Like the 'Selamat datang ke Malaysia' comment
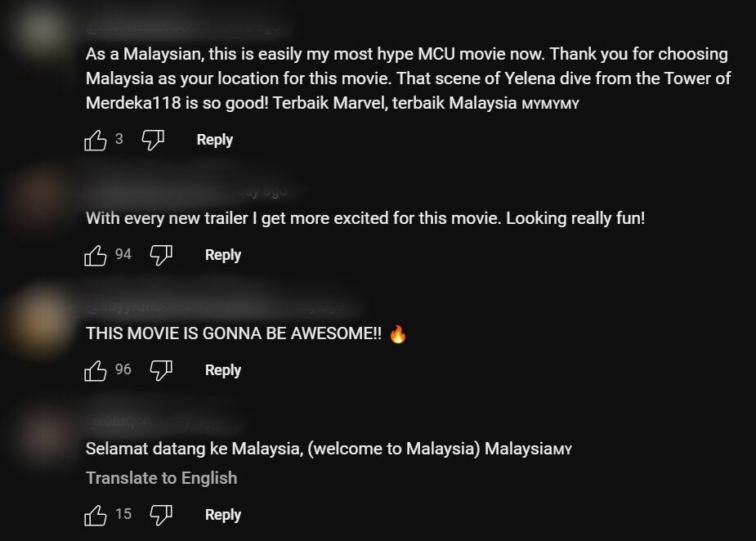756x541 pixels. (95, 516)
